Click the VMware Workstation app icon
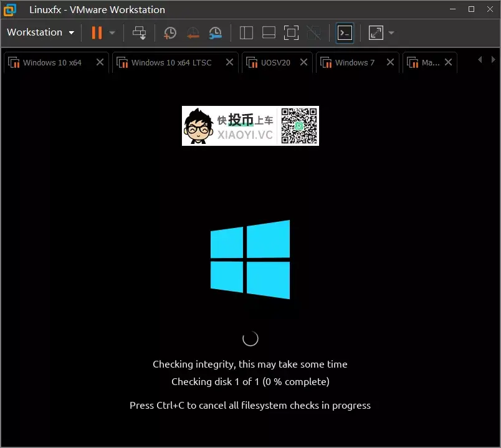The width and height of the screenshot is (501, 448). [10, 10]
